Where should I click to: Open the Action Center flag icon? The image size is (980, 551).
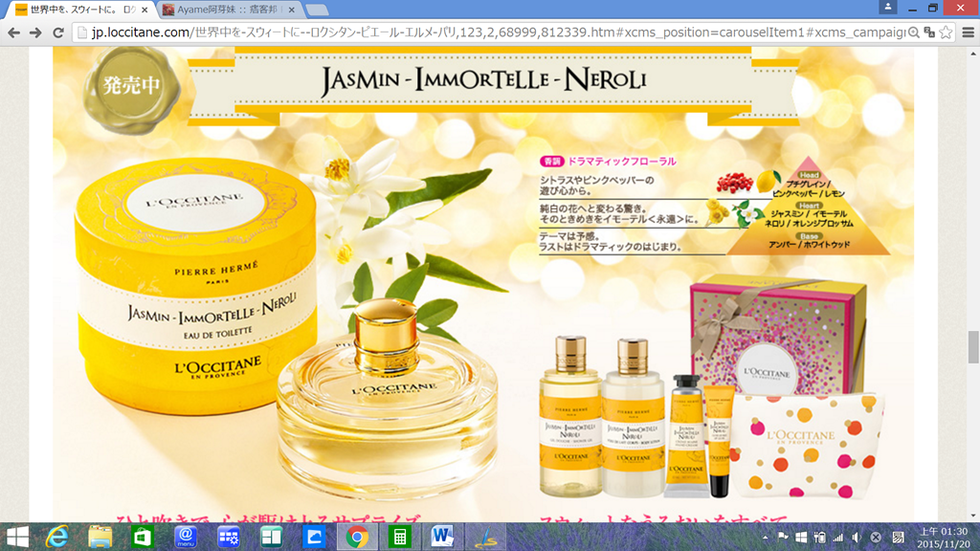click(783, 538)
